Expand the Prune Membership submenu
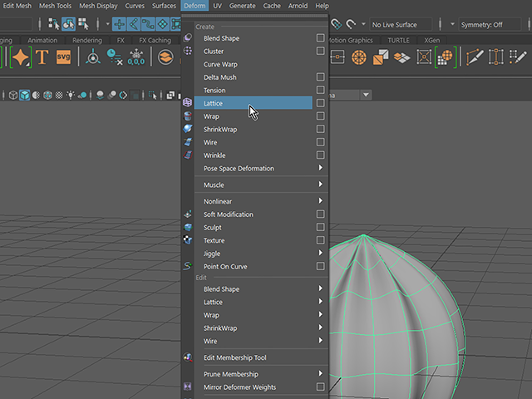The width and height of the screenshot is (532, 399). tap(261, 374)
